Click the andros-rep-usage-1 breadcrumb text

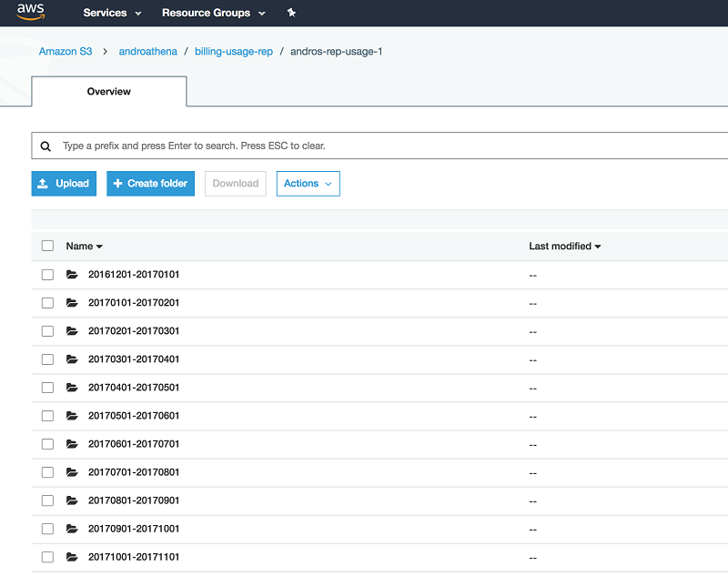(336, 52)
